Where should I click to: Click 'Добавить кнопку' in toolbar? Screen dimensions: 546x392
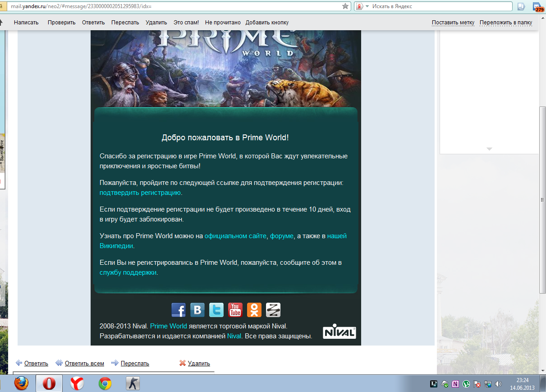point(267,23)
